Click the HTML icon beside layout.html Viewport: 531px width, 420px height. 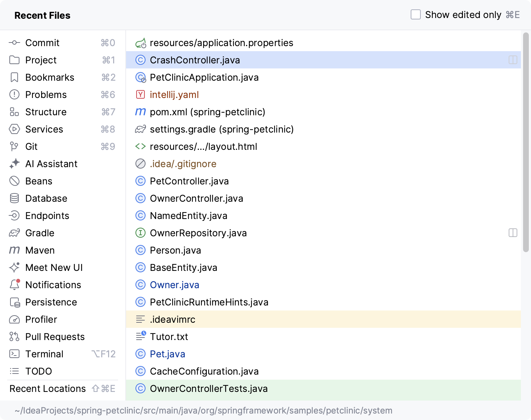tap(140, 147)
